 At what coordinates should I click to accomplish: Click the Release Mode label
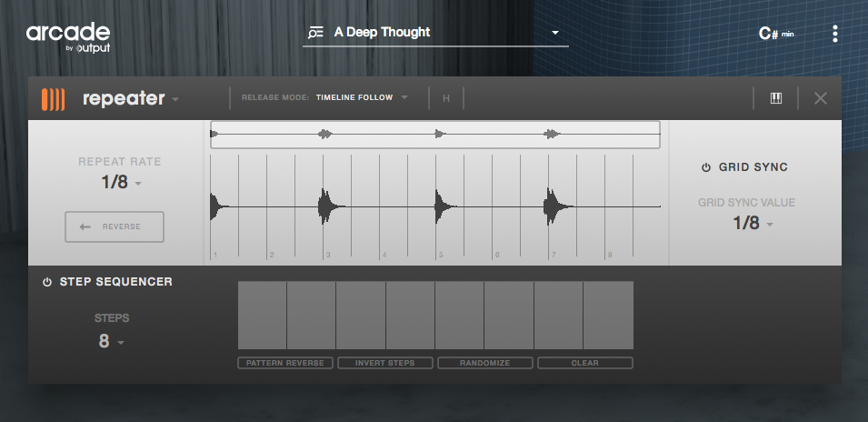pos(275,97)
